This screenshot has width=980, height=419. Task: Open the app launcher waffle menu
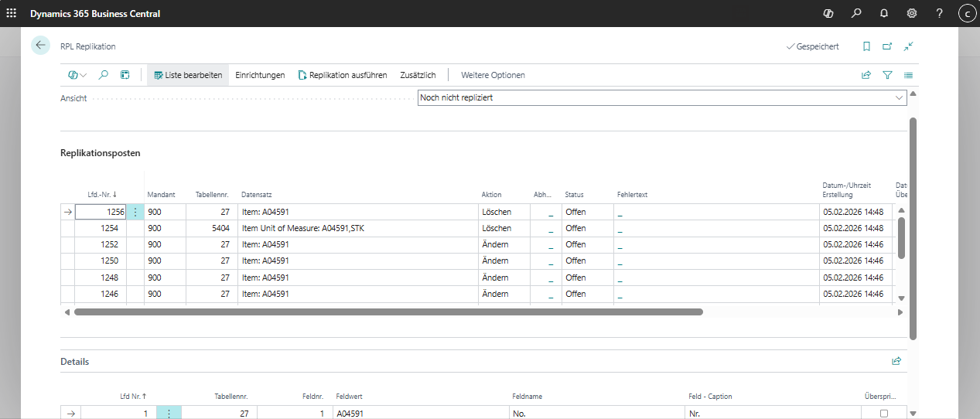pos(11,13)
